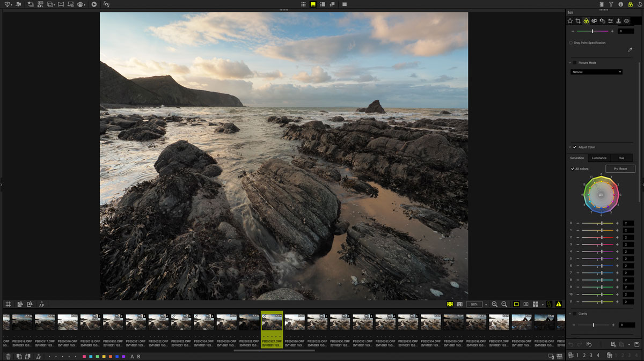Image resolution: width=644 pixels, height=361 pixels.
Task: Toggle the All colors checkbox
Action: point(572,169)
